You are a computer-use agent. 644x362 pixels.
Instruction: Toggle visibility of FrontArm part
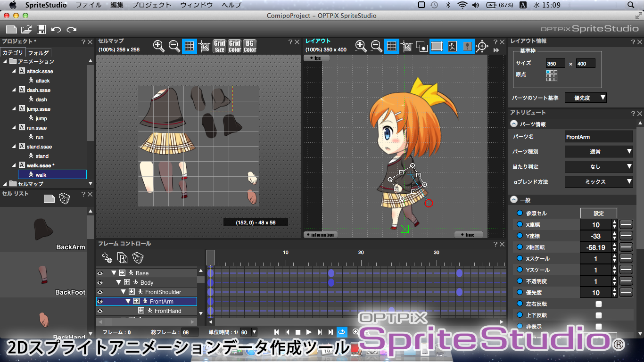[99, 301]
